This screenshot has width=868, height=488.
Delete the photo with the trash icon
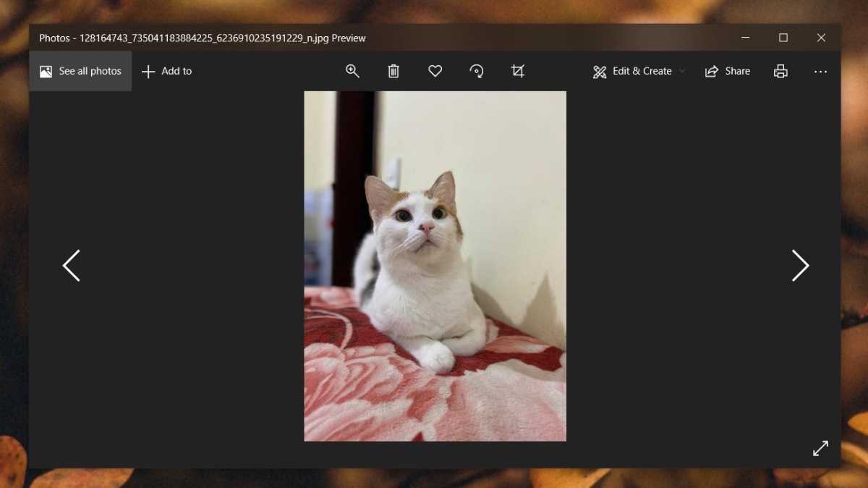(x=393, y=71)
